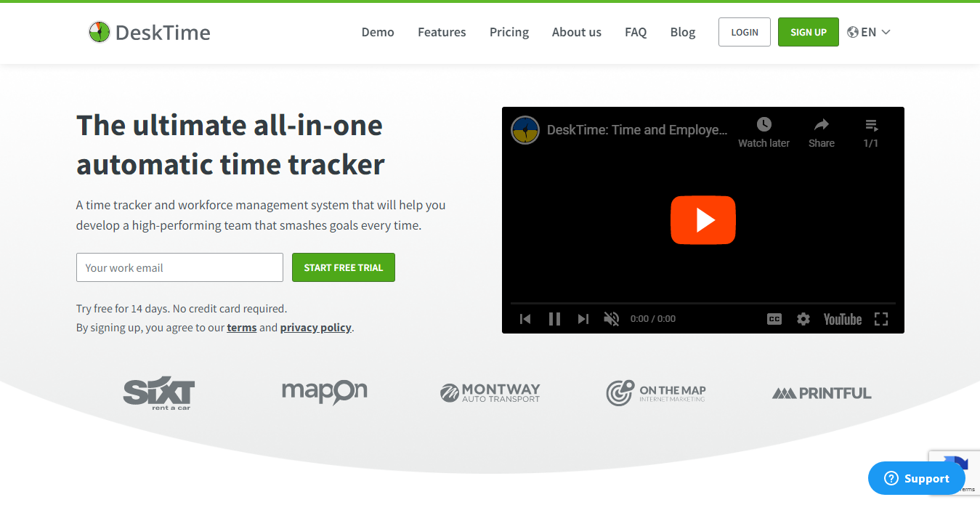Go to the Pricing page
The image size is (980, 505).
pyautogui.click(x=509, y=32)
